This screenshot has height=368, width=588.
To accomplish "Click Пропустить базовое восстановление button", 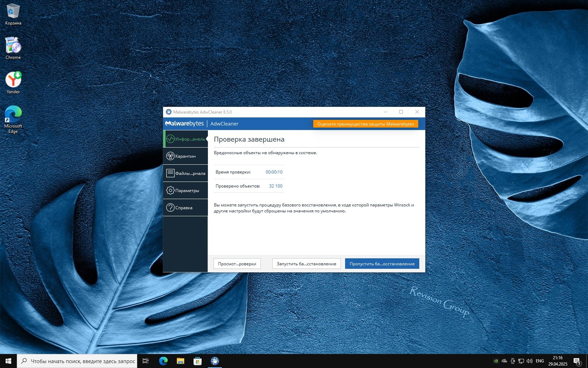I will (382, 264).
